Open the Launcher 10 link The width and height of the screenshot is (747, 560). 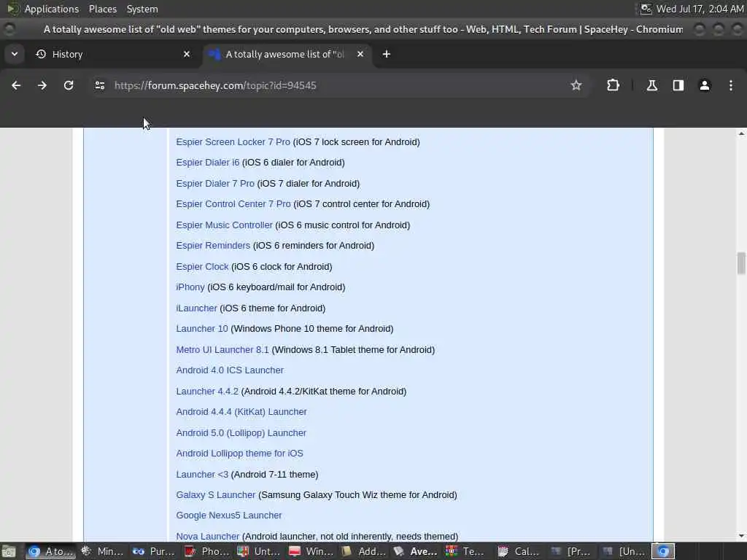(202, 329)
